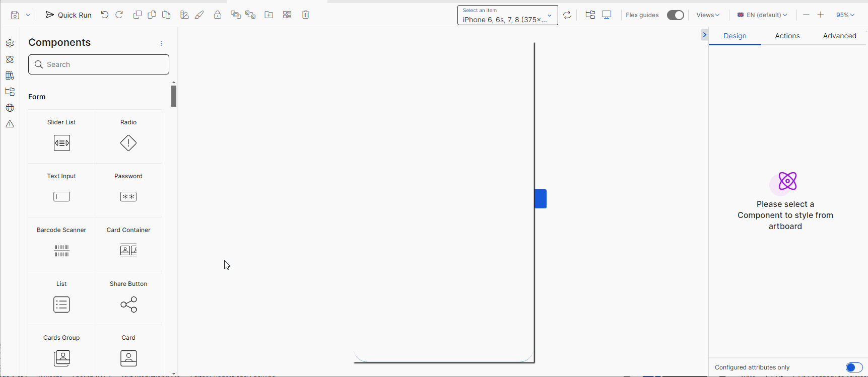The image size is (868, 377).
Task: Select the Barcode Scanner component
Action: (x=61, y=244)
